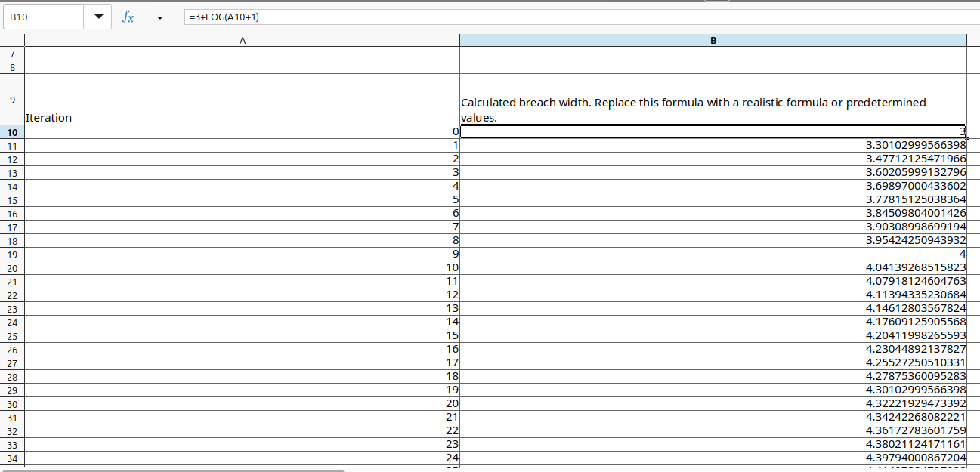Select column A header

(242, 39)
